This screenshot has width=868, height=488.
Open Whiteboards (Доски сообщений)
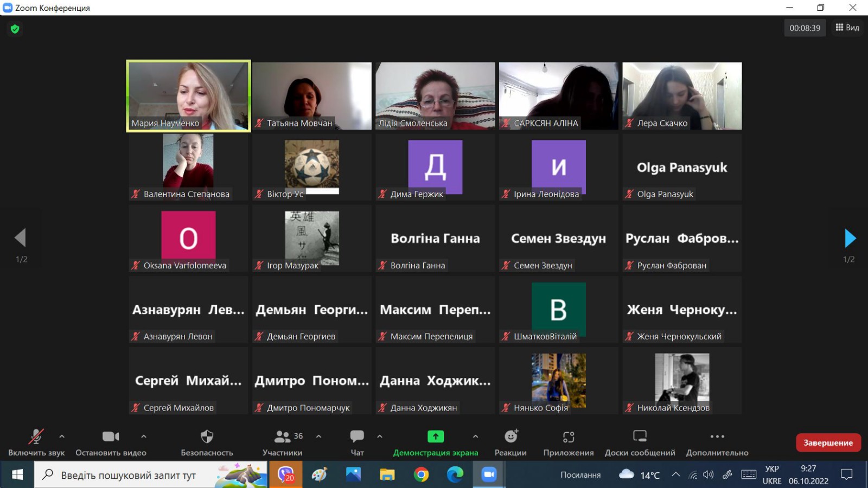click(x=640, y=437)
